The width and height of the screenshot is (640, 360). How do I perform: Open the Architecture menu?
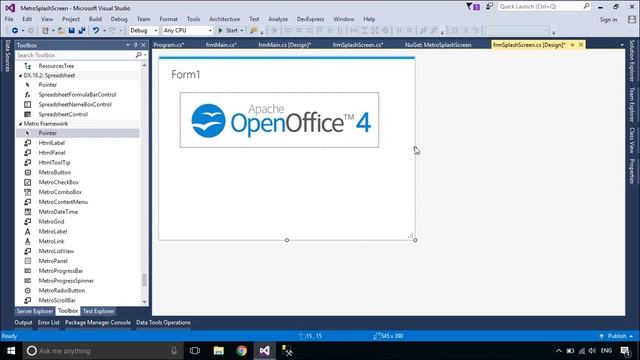224,19
